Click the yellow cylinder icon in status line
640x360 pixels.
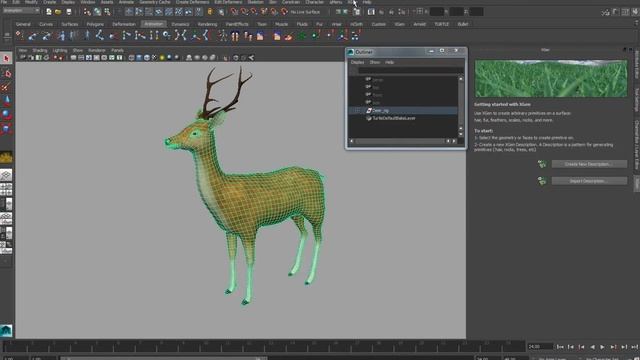click(x=210, y=12)
